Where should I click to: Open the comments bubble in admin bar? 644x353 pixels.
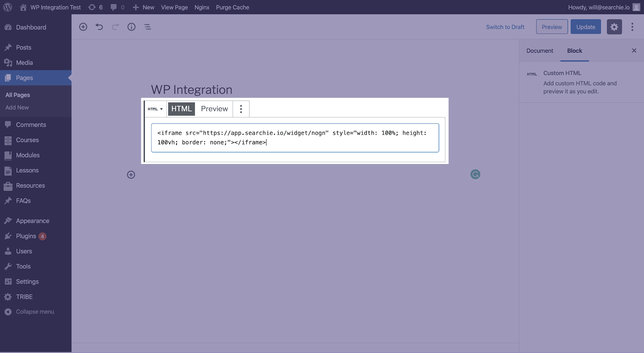click(x=118, y=7)
